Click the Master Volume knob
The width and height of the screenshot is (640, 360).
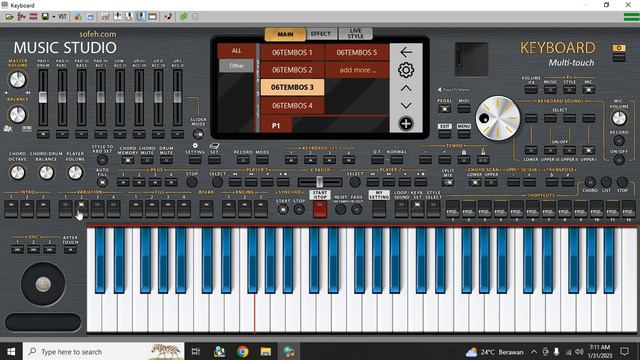pyautogui.click(x=17, y=80)
